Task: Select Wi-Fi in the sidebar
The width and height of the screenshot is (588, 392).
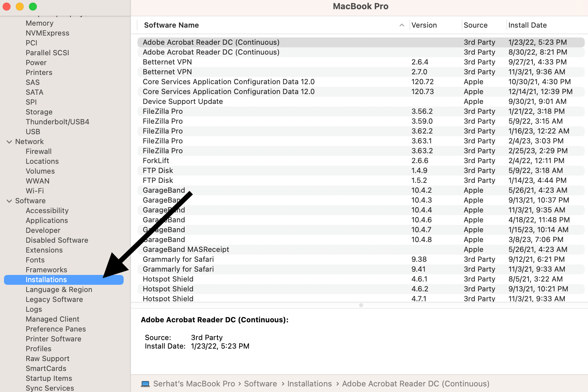Action: pyautogui.click(x=35, y=191)
